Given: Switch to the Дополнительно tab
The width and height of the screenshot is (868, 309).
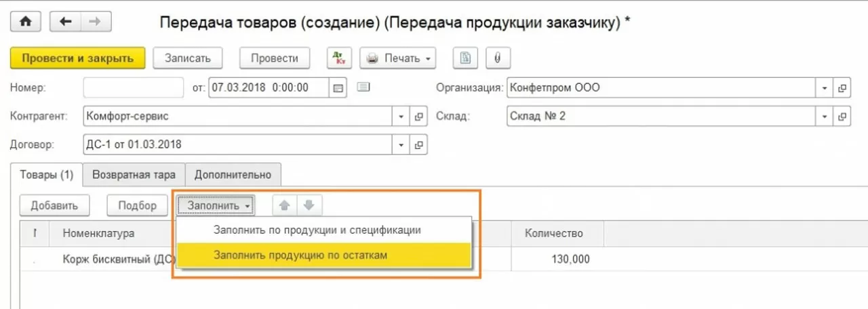Looking at the screenshot, I should pos(233,174).
